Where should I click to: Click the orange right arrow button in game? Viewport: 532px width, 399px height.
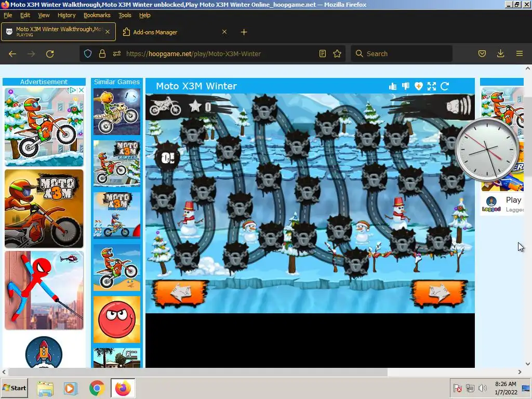click(x=440, y=293)
